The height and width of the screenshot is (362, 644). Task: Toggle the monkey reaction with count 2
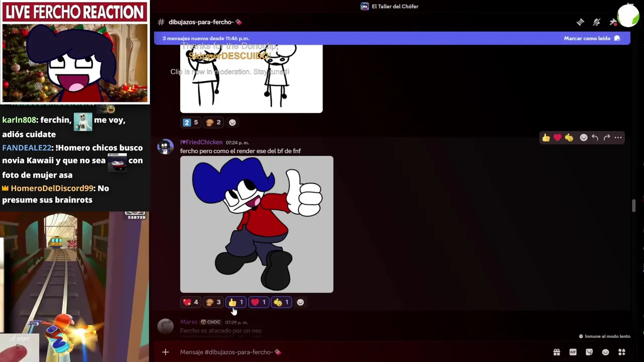(213, 122)
